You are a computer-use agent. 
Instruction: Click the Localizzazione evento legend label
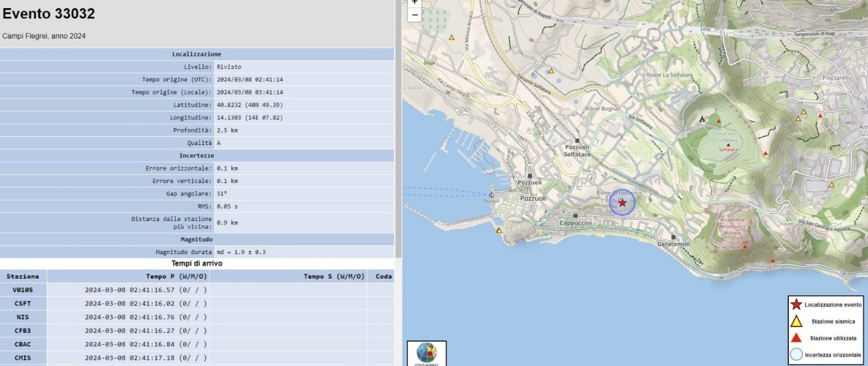point(833,305)
